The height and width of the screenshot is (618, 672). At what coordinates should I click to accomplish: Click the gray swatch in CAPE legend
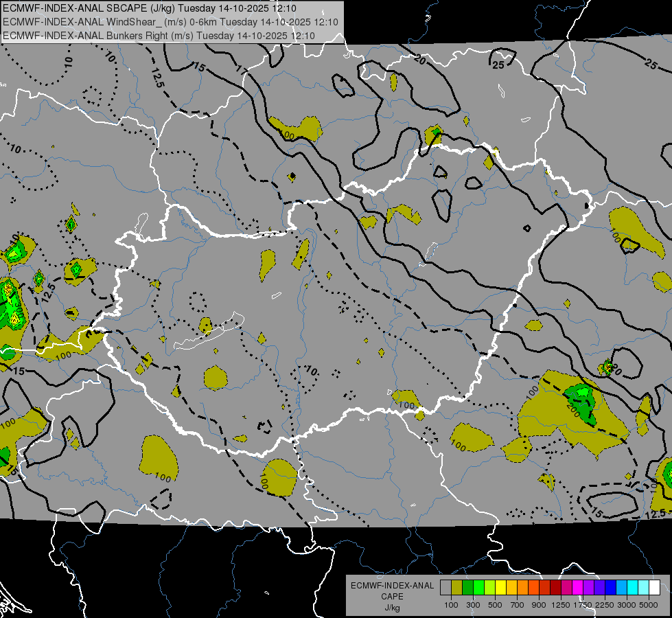click(x=445, y=587)
